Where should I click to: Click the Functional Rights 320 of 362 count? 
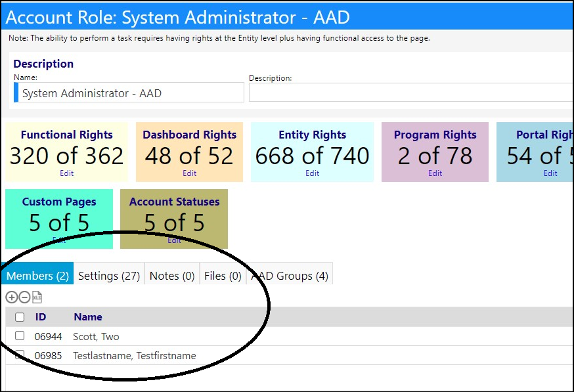pyautogui.click(x=66, y=156)
